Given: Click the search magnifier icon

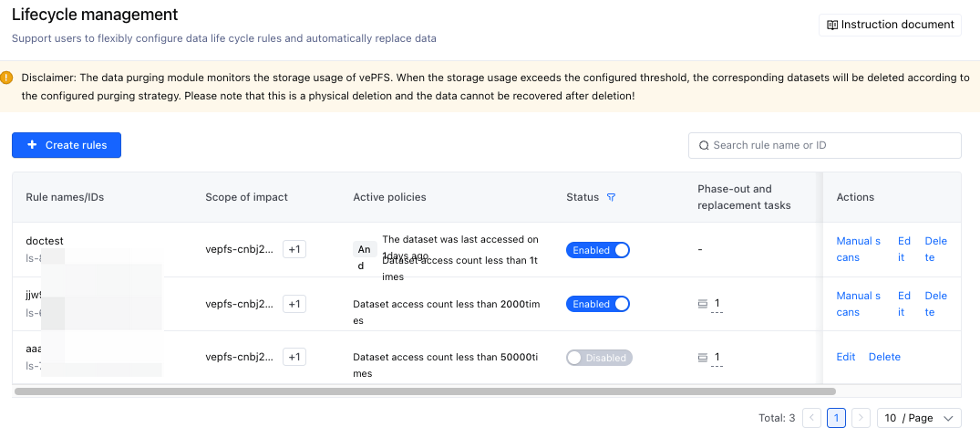Looking at the screenshot, I should 704,145.
